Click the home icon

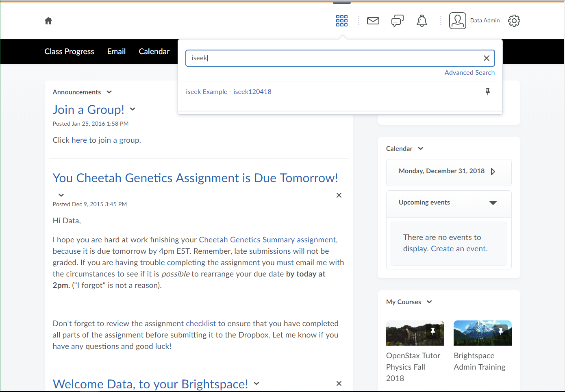tap(48, 21)
